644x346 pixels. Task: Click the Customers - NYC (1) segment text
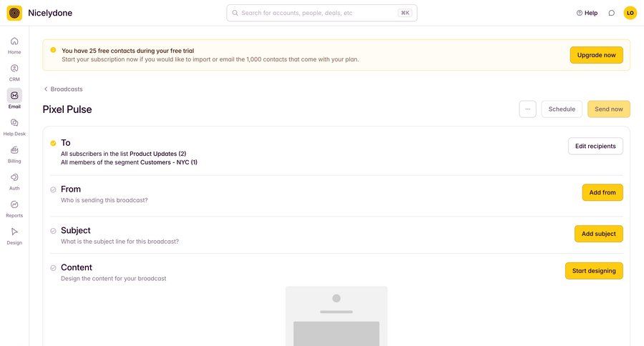169,162
